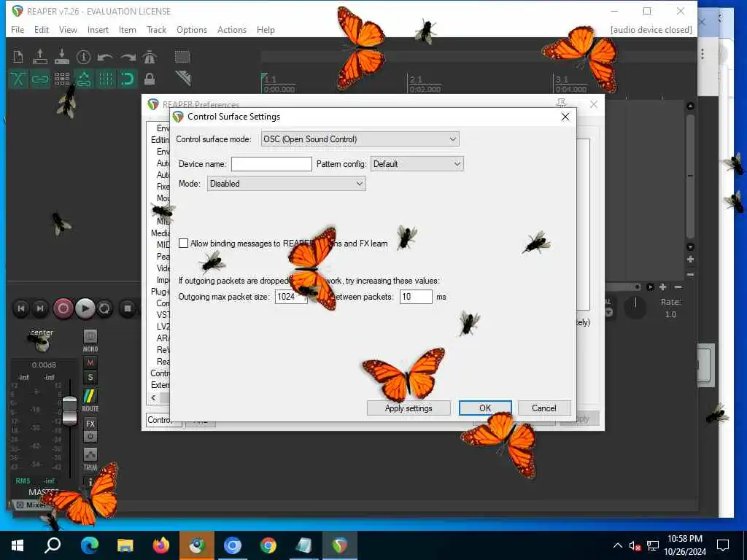747x560 pixels.
Task: Click go to end transport button
Action: tap(40, 308)
